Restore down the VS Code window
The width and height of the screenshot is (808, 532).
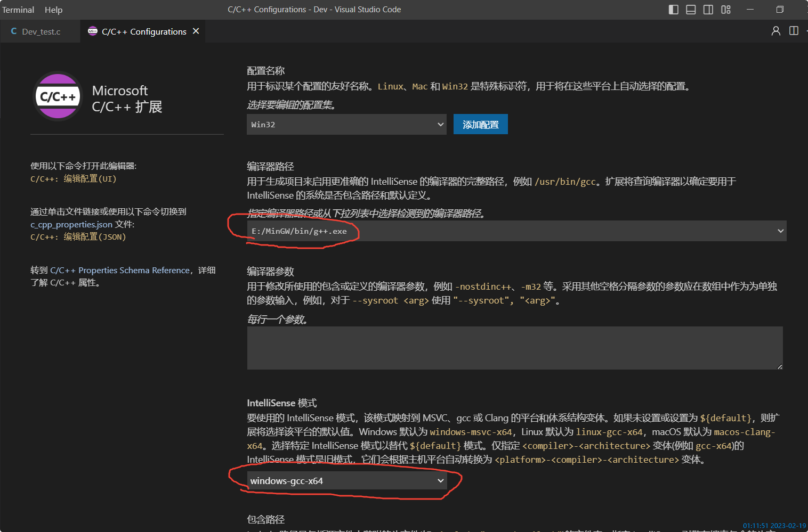click(x=780, y=10)
